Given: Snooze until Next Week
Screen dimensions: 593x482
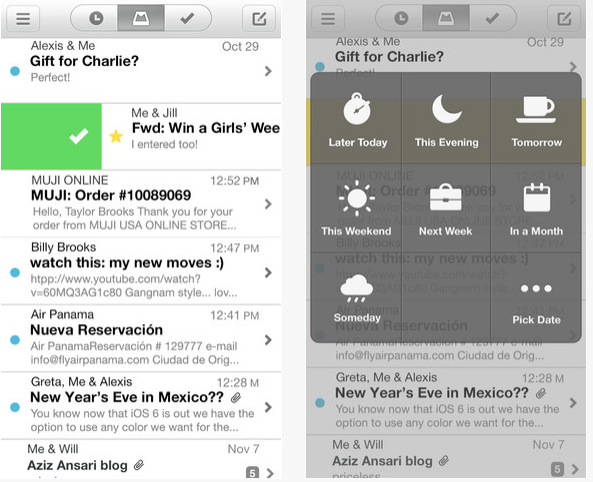Looking at the screenshot, I should (446, 208).
